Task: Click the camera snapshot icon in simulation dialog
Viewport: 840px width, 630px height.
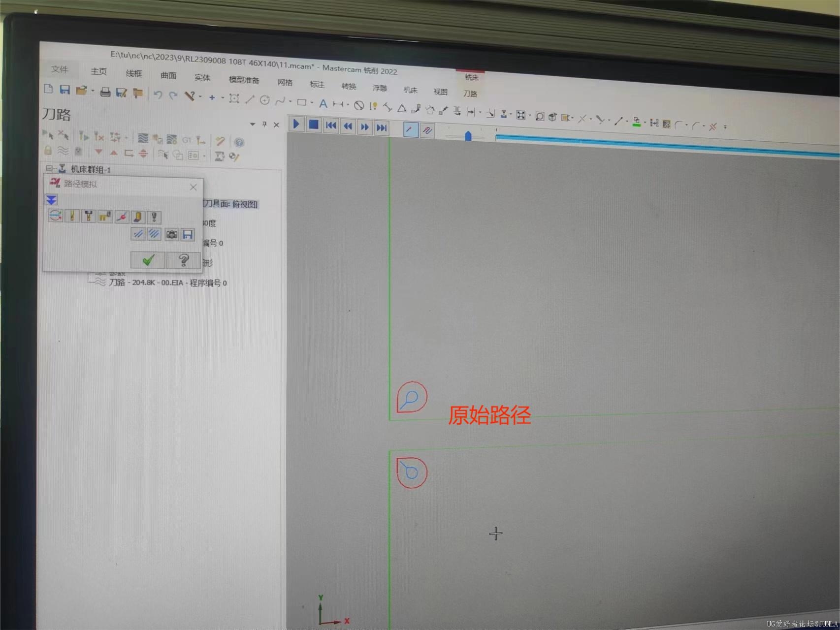Action: point(171,235)
